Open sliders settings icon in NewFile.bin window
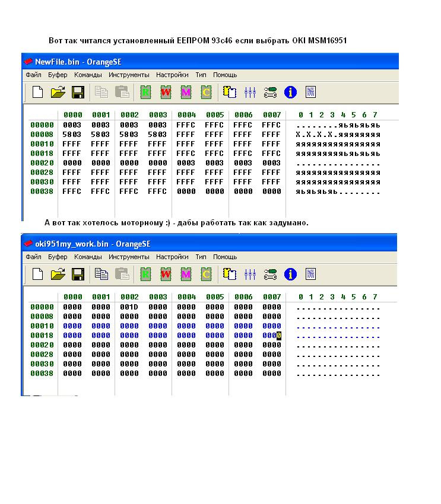 (250, 92)
